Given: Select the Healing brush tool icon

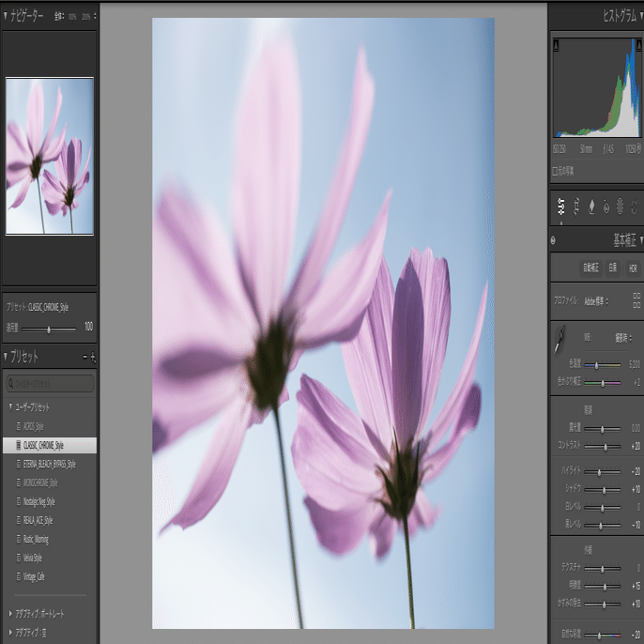Looking at the screenshot, I should [591, 207].
